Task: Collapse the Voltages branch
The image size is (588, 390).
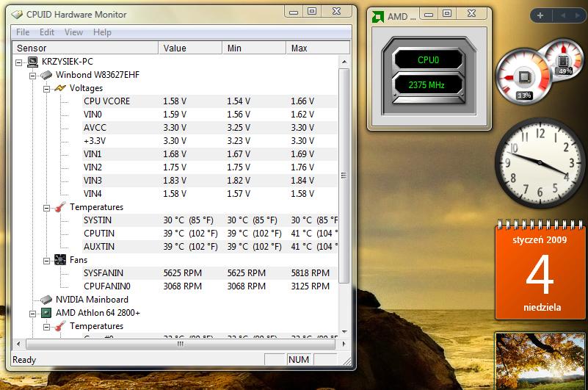Action: coord(46,89)
